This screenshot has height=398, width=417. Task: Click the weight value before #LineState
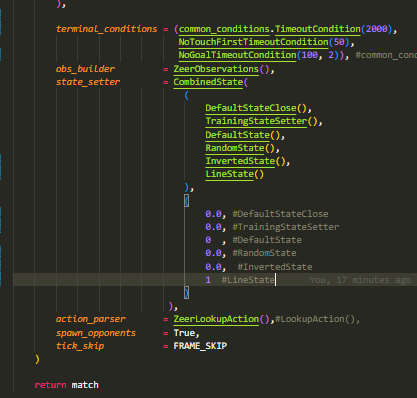208,280
